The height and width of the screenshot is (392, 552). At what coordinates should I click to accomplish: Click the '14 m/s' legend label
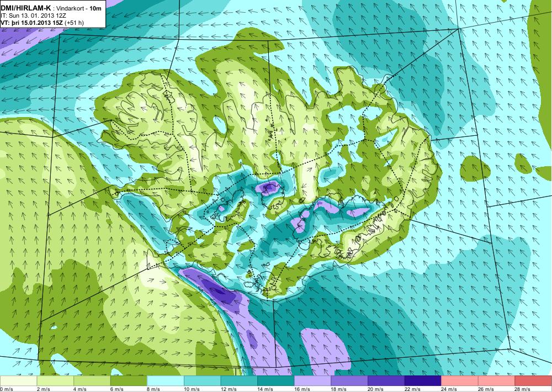(266, 389)
